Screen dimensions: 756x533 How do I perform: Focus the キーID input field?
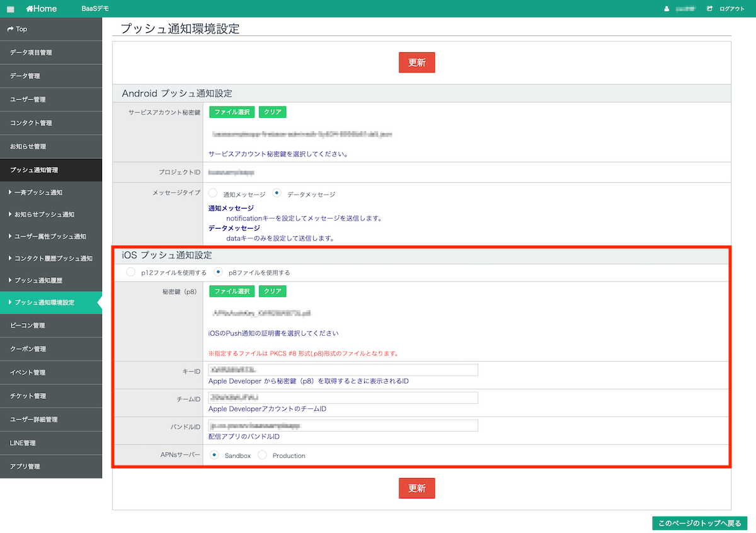click(343, 370)
